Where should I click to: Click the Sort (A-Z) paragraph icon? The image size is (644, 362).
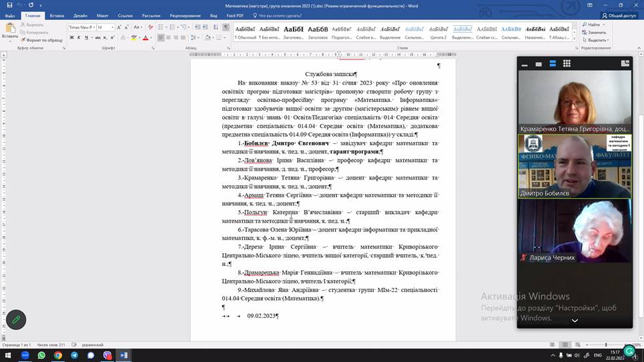(217, 27)
